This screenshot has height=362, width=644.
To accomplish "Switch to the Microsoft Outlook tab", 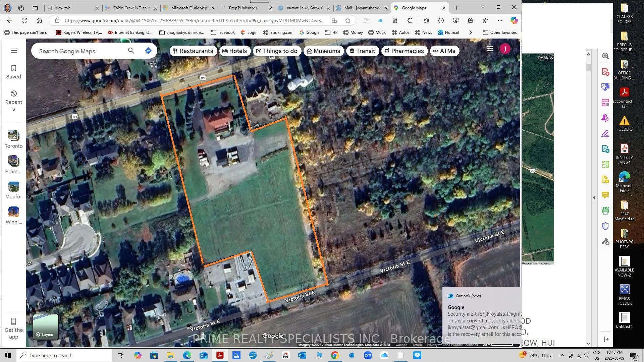I will 189,8.
